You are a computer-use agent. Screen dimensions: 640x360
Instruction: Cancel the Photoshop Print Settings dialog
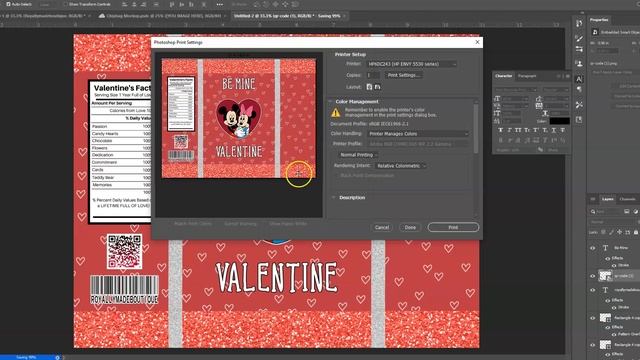coord(382,227)
